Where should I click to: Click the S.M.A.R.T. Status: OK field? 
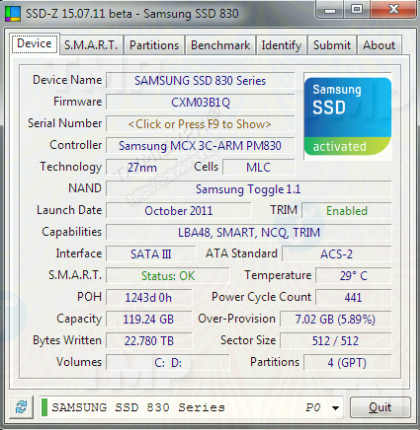[x=168, y=276]
